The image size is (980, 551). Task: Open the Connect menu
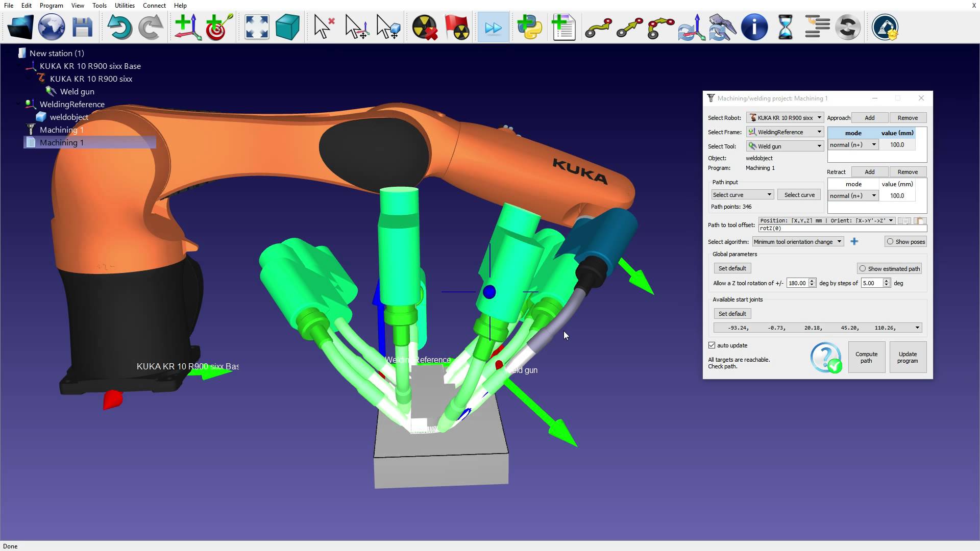point(154,6)
